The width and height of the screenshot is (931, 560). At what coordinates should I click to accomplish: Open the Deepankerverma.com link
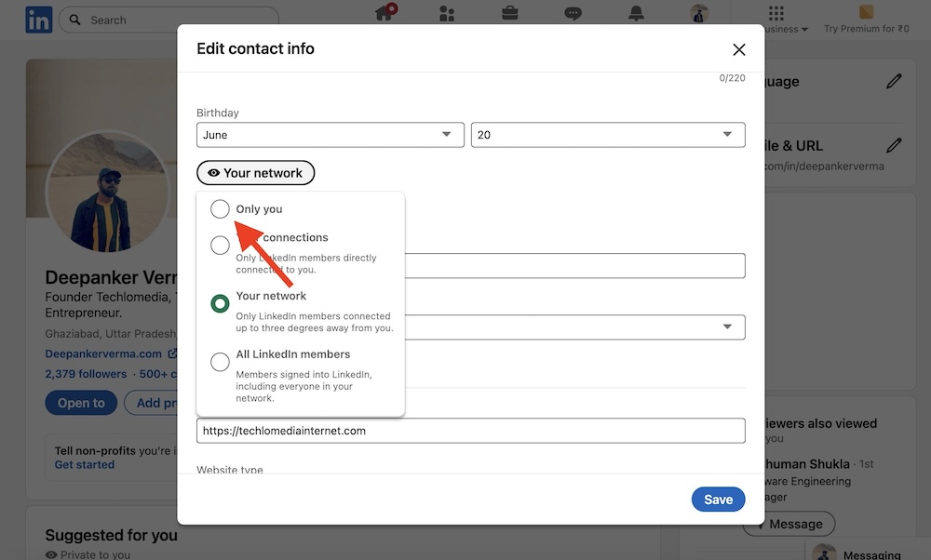point(103,353)
